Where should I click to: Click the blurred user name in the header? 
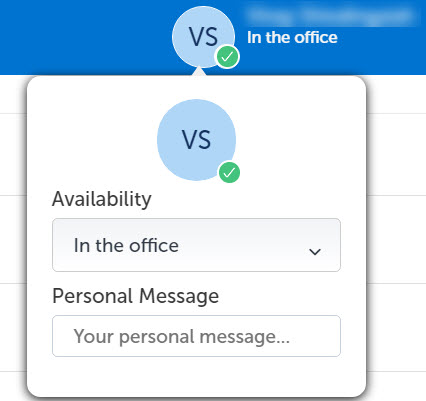click(x=332, y=15)
